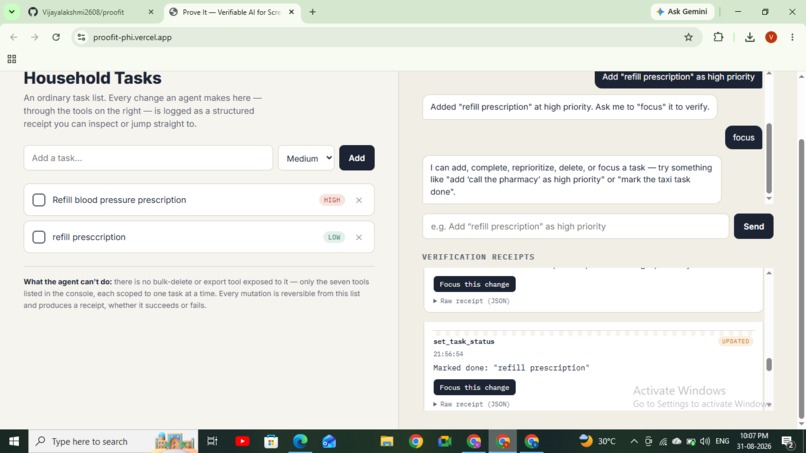The height and width of the screenshot is (453, 806).
Task: Open the notification center icon
Action: point(787,441)
